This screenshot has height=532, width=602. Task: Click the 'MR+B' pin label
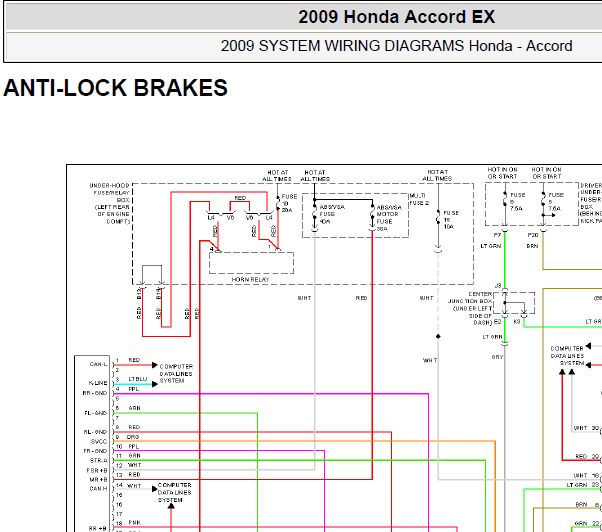(x=98, y=479)
